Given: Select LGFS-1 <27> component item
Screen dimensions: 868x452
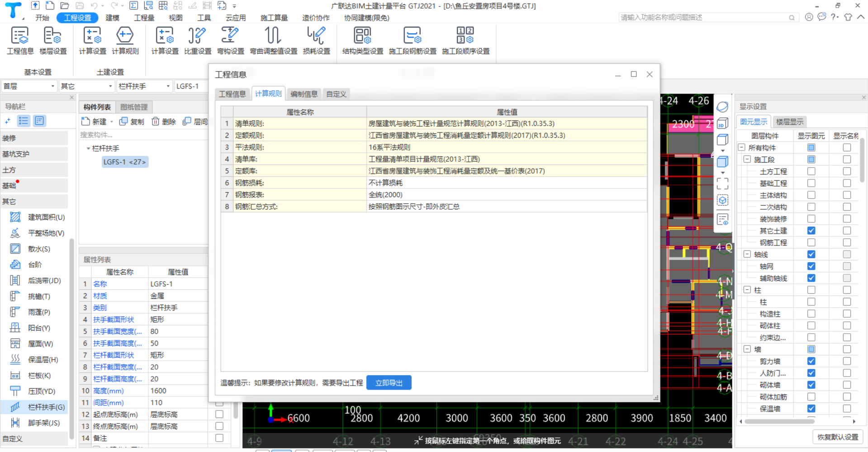Looking at the screenshot, I should point(125,162).
